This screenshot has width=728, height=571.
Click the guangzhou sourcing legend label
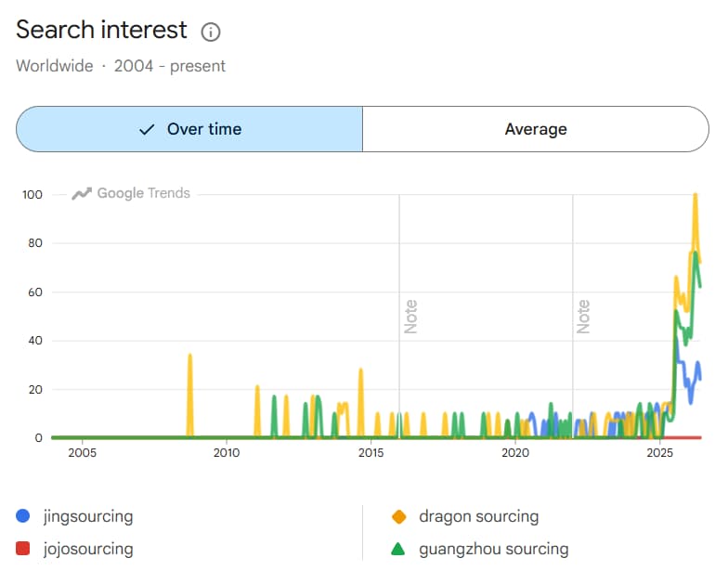(x=494, y=549)
